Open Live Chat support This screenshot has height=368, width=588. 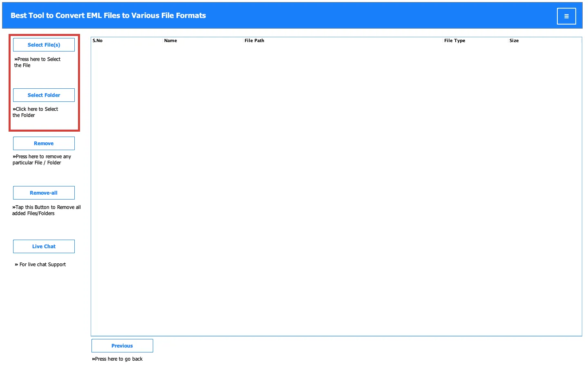click(x=44, y=246)
